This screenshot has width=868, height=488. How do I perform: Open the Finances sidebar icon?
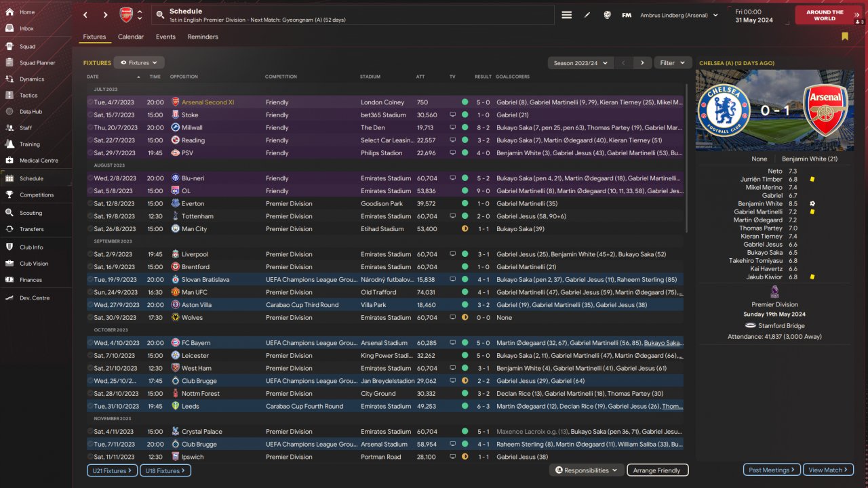10,280
